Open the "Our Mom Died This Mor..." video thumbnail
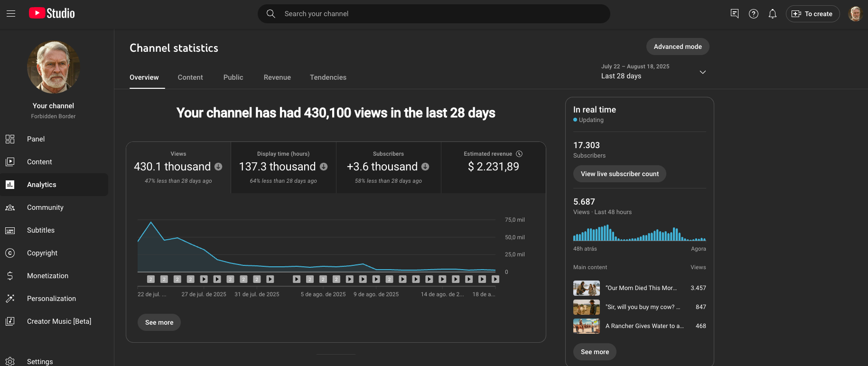The image size is (868, 366). [586, 288]
